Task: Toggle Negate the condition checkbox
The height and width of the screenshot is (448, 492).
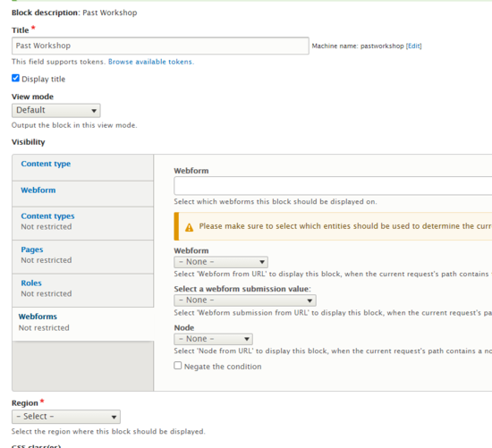Action: [178, 366]
